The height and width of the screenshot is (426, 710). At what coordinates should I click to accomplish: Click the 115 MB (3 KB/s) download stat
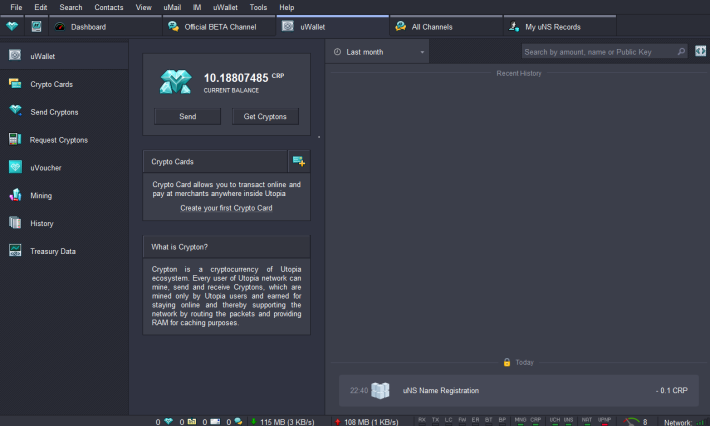click(x=287, y=422)
